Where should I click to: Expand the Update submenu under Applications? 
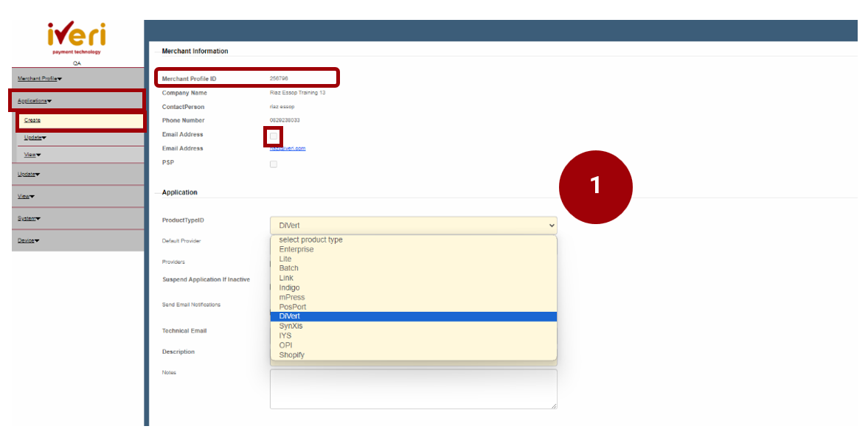coord(35,137)
